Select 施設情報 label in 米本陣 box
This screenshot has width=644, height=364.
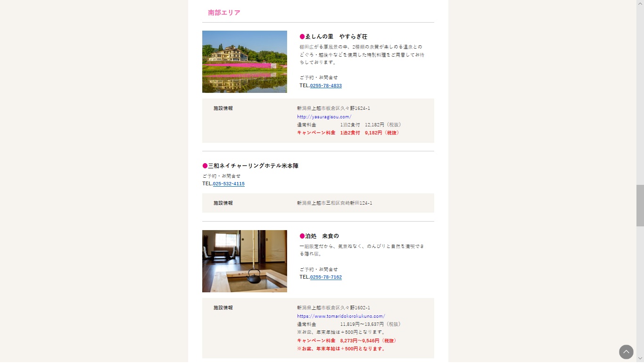(223, 203)
